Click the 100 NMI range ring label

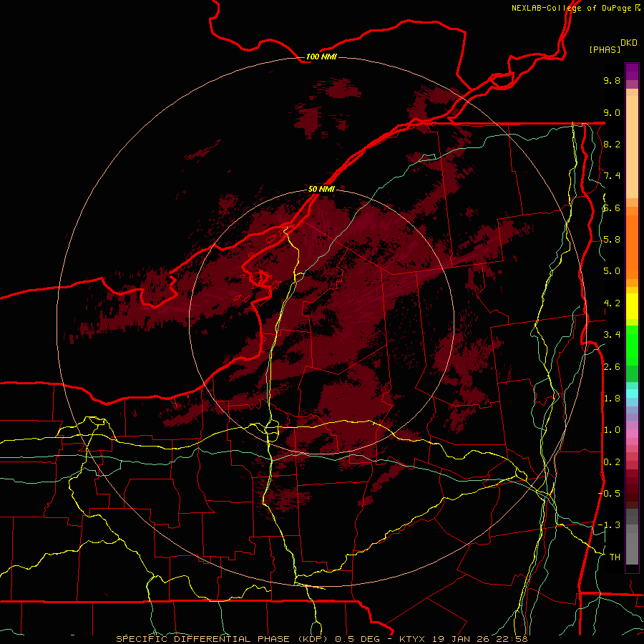coord(321,57)
